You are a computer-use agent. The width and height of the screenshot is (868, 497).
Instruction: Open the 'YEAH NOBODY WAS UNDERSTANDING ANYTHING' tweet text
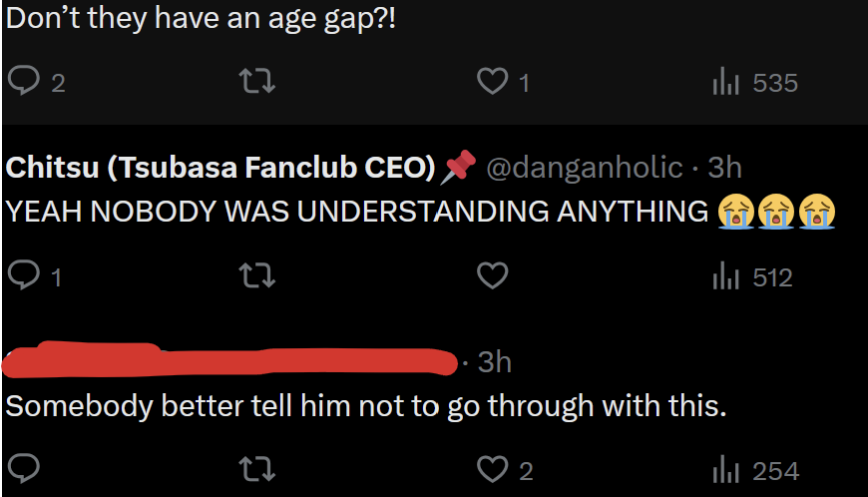pyautogui.click(x=359, y=211)
